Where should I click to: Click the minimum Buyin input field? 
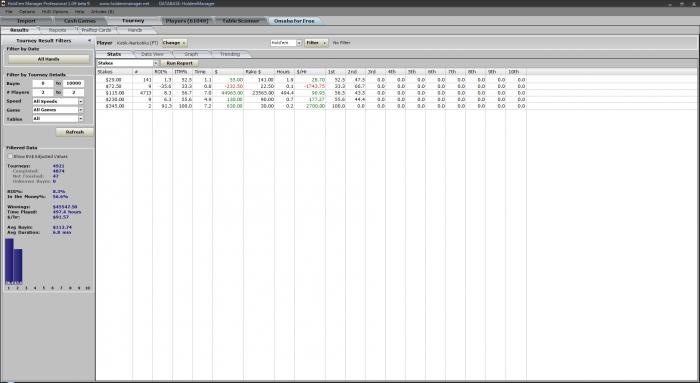coord(43,83)
